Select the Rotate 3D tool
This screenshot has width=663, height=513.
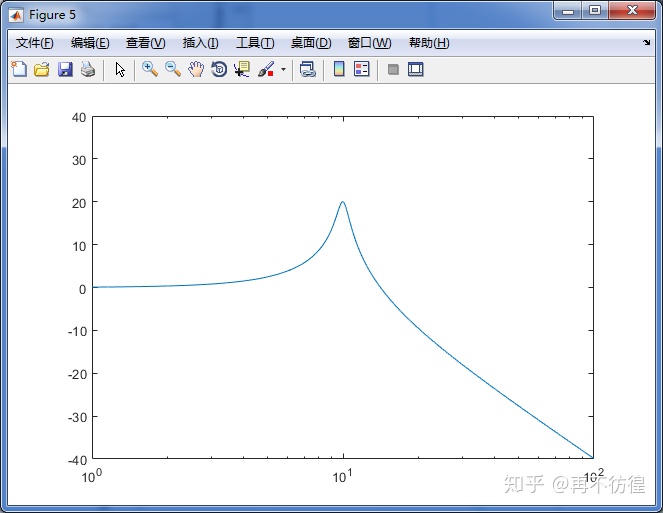click(219, 69)
